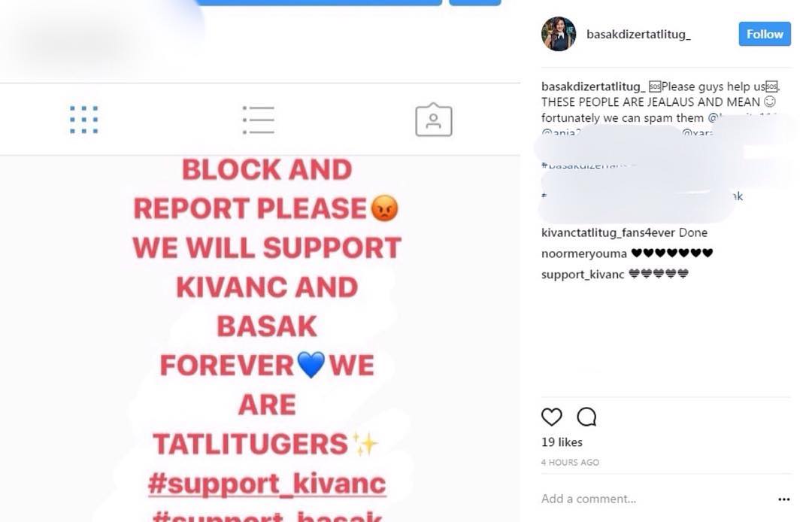Screen dimensions: 812x522
Task: Focus the Add a comment field
Action: 655,499
